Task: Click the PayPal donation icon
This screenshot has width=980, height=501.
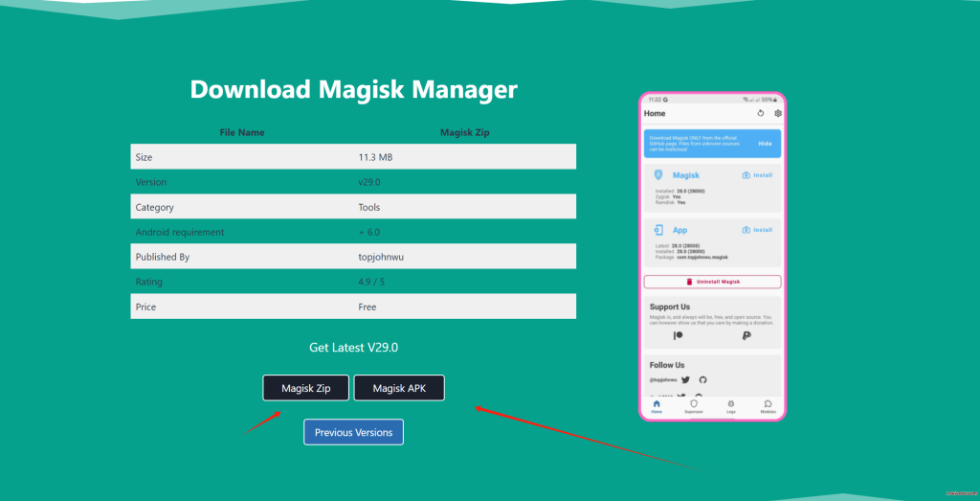Action: [x=746, y=336]
